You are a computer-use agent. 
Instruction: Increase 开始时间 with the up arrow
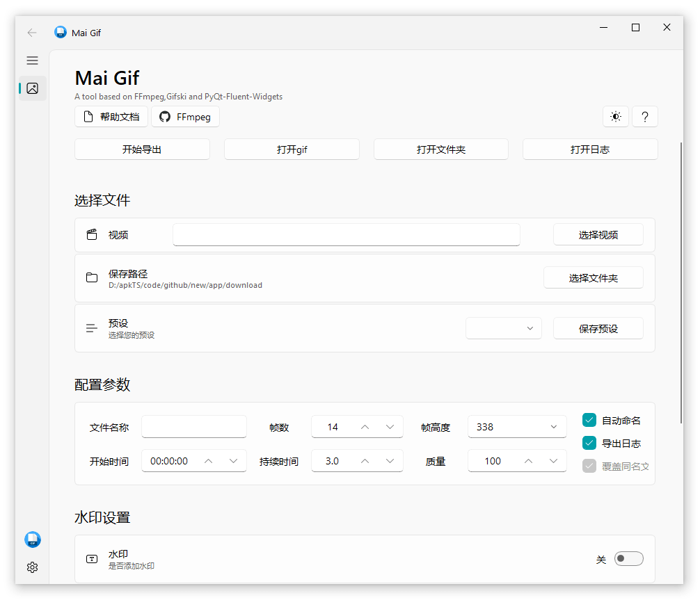pos(208,461)
